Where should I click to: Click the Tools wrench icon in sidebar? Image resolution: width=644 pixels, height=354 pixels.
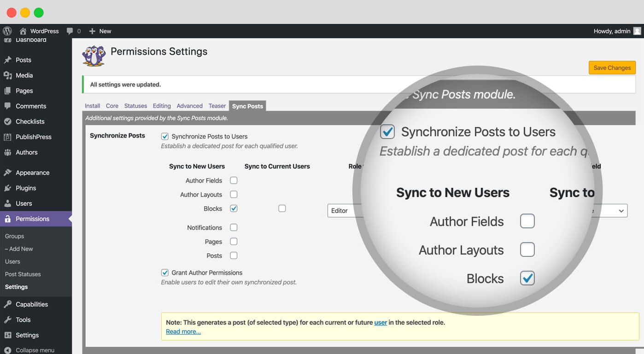7,319
